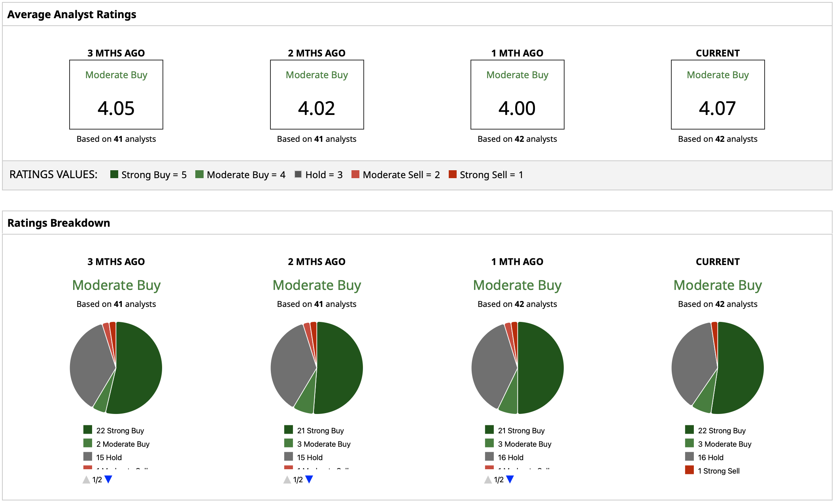
Task: Click 2 Moderate Buy legend swatch, 3 MTHS AGO
Action: pos(88,443)
